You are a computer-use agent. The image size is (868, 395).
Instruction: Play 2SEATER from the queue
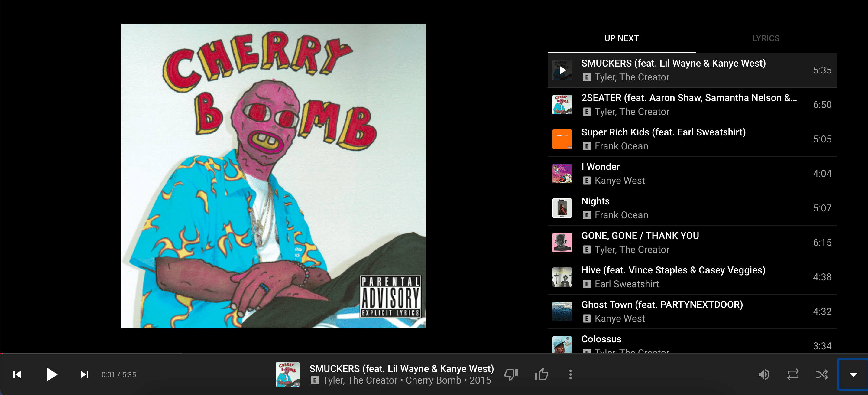pyautogui.click(x=692, y=105)
